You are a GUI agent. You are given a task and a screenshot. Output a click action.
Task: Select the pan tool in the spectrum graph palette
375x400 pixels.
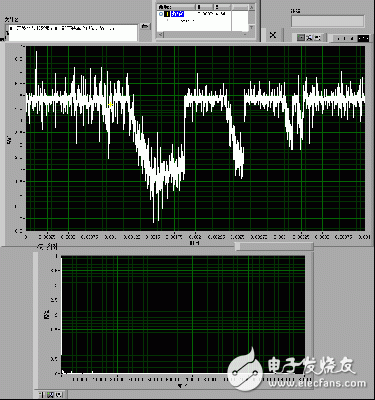pos(59,395)
